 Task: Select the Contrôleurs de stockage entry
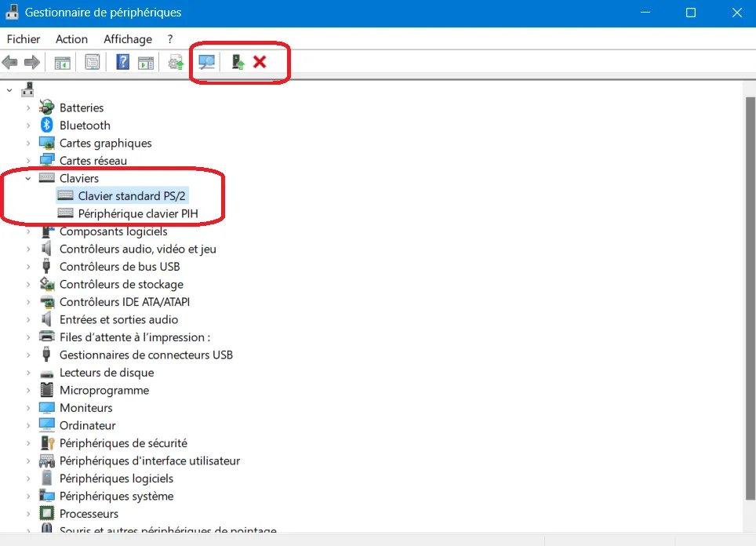point(122,284)
